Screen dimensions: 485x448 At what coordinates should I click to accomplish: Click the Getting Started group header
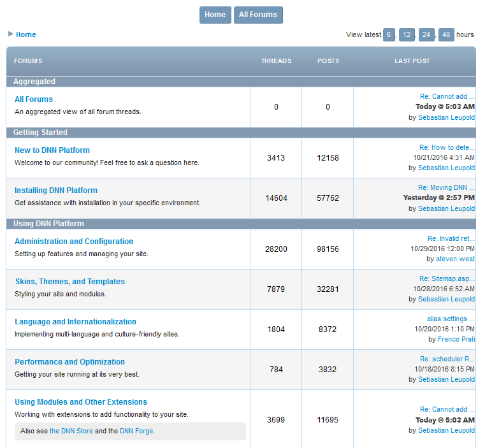pyautogui.click(x=241, y=133)
